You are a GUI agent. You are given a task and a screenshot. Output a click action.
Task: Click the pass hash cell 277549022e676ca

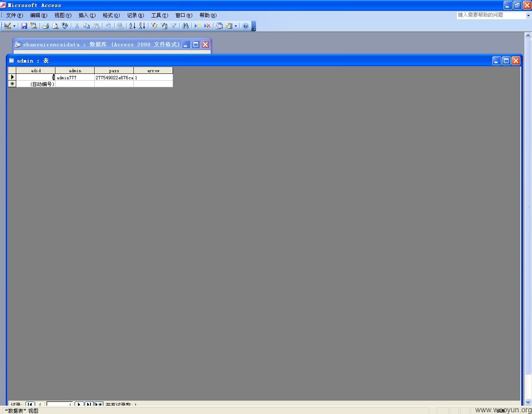tap(114, 77)
